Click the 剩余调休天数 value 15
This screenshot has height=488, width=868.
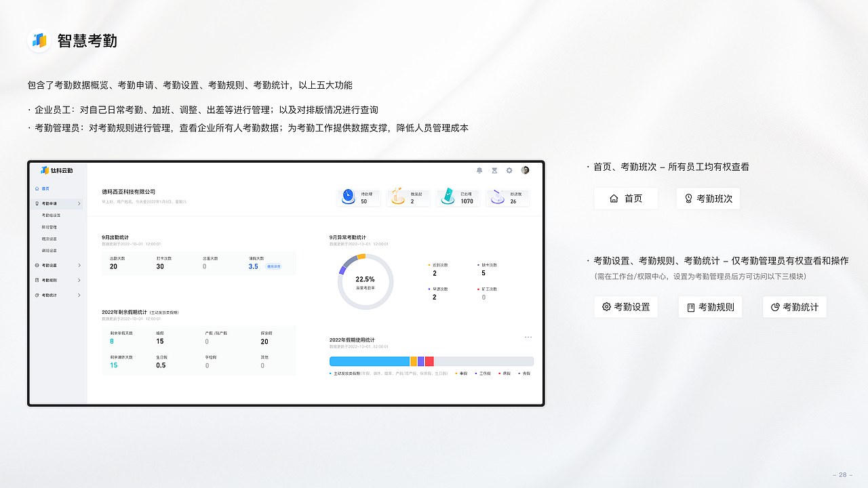click(113, 365)
